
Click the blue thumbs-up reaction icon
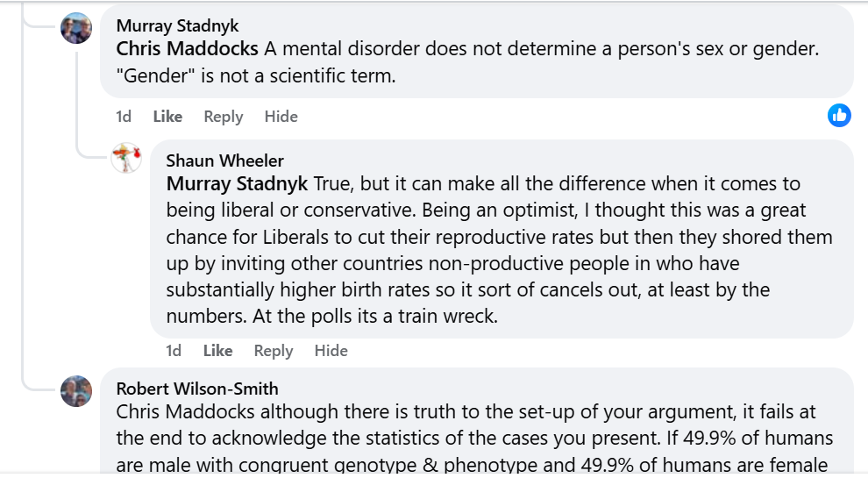(x=839, y=115)
